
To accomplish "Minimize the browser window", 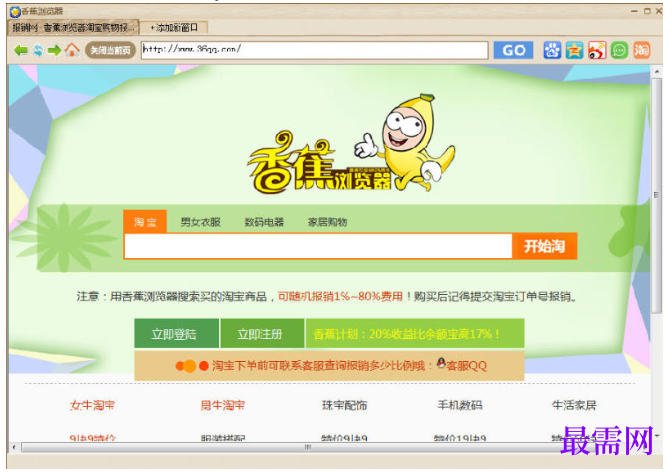I will 634,11.
